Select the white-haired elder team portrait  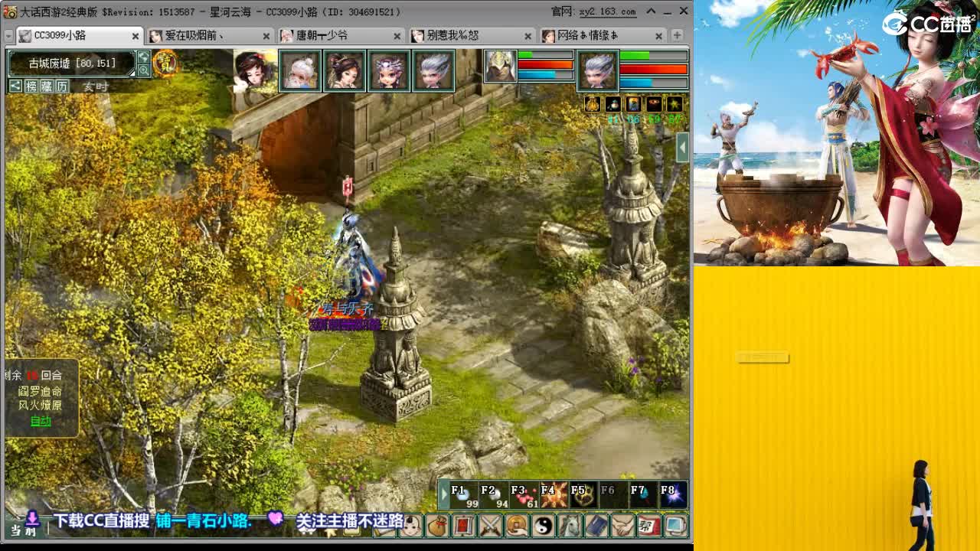point(299,70)
